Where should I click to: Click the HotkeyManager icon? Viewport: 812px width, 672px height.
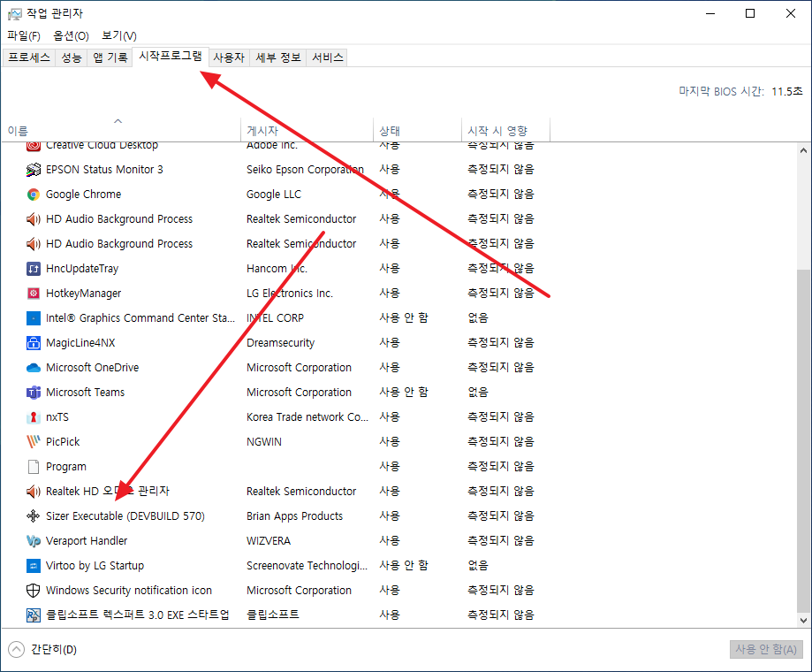coord(34,294)
